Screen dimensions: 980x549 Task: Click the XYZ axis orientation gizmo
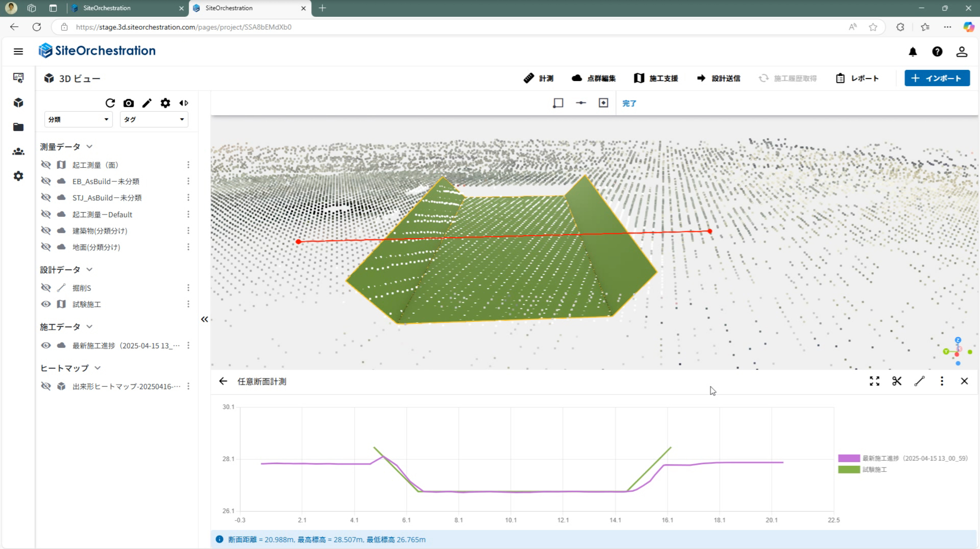(x=958, y=352)
